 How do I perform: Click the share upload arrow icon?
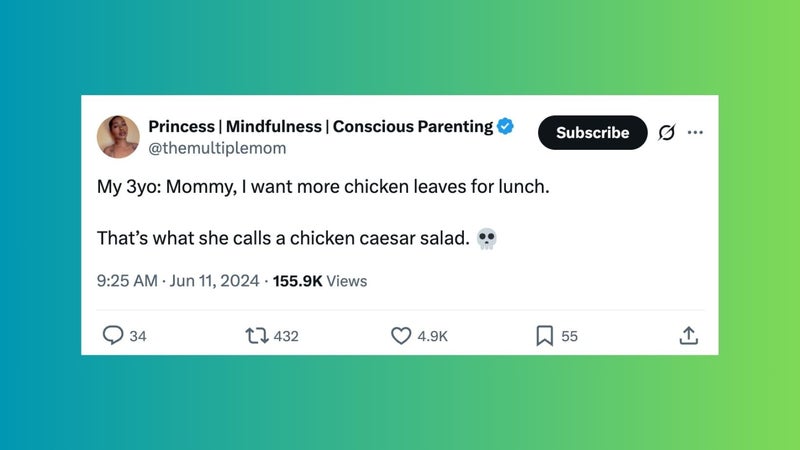pos(688,336)
